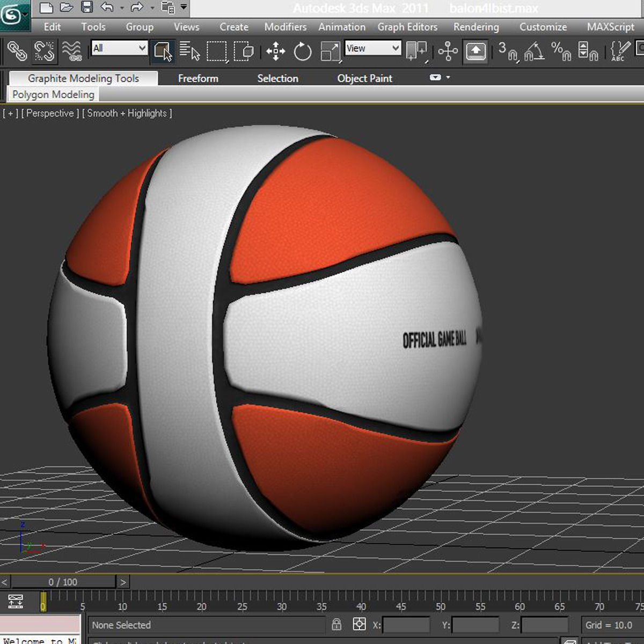
Task: Open Mini Curve Editor icon
Action: point(16,601)
